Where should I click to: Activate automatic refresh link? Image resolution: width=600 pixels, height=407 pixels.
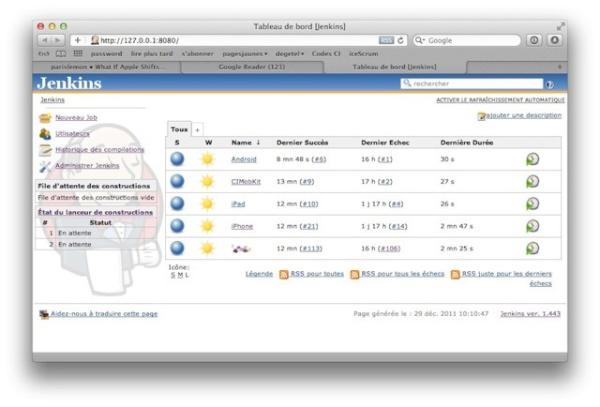(x=500, y=100)
